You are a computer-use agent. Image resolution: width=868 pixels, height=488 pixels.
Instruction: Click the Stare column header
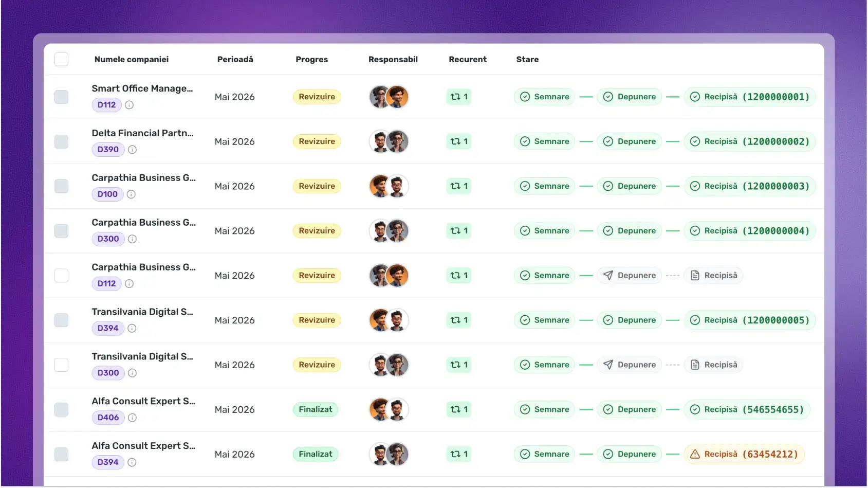(x=527, y=59)
